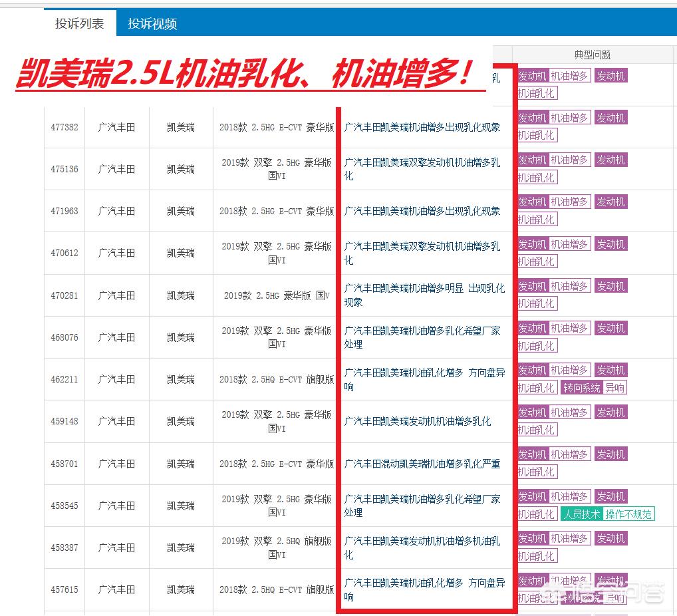
Task: Click 广汽丰田 brand in row 458701
Action: coord(116,464)
